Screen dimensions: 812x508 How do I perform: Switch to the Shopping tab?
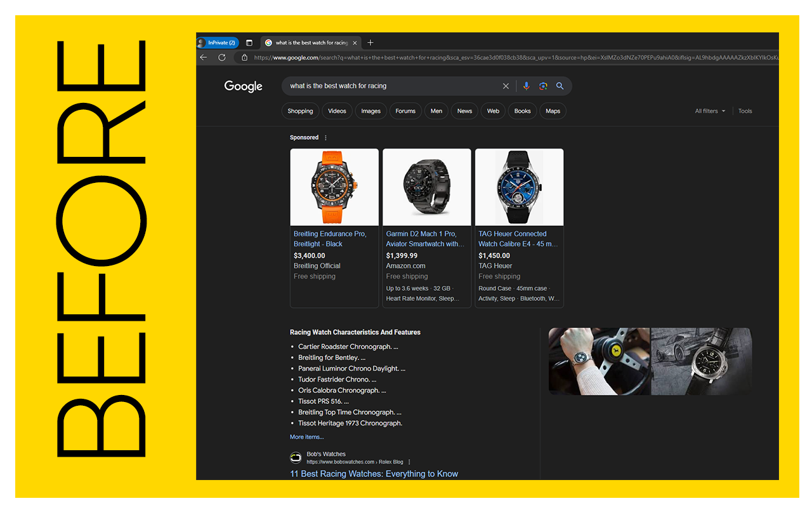[x=300, y=110]
